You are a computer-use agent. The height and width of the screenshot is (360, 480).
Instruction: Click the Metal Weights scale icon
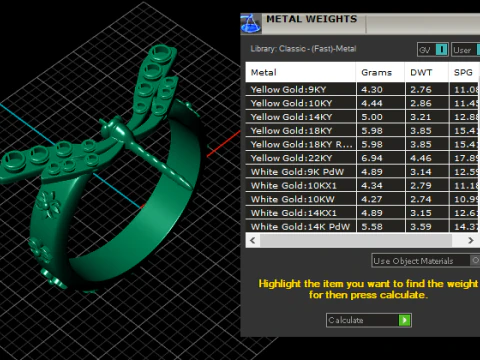pyautogui.click(x=251, y=24)
